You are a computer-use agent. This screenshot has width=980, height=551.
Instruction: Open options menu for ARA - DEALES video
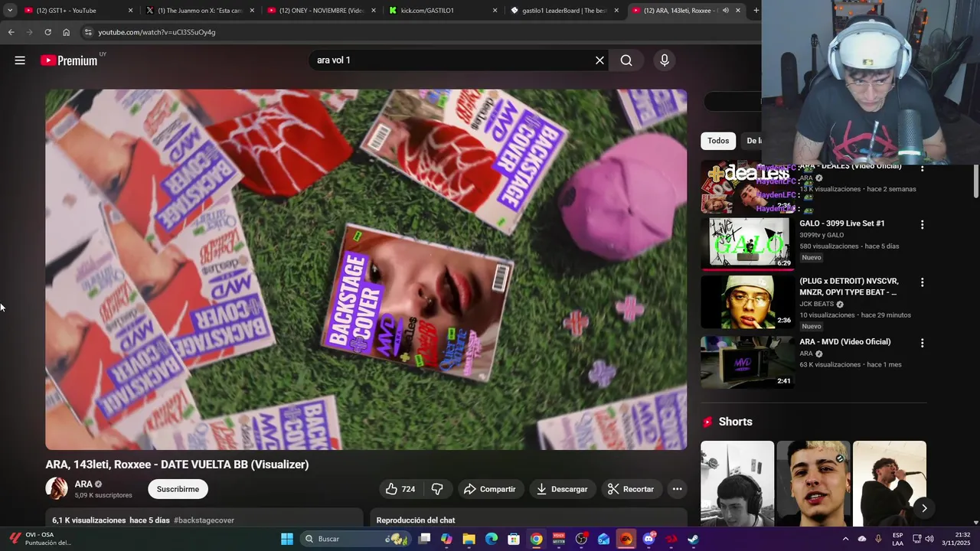click(x=922, y=168)
